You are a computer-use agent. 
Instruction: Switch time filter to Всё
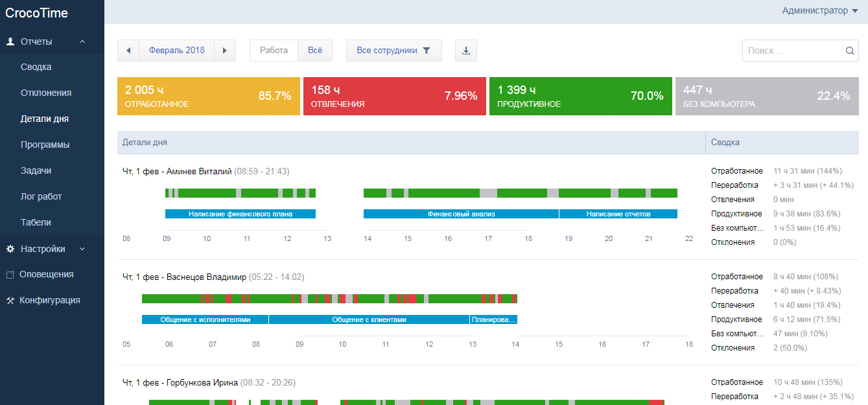(x=315, y=51)
